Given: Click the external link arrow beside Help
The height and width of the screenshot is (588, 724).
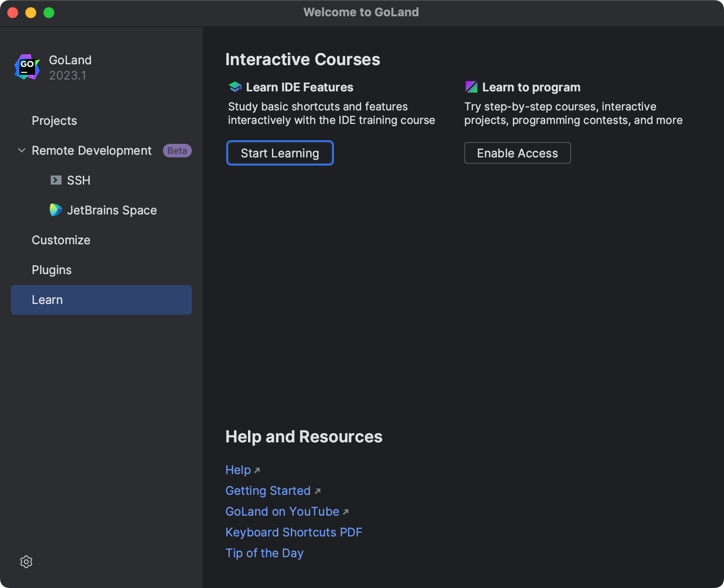Looking at the screenshot, I should click(257, 470).
